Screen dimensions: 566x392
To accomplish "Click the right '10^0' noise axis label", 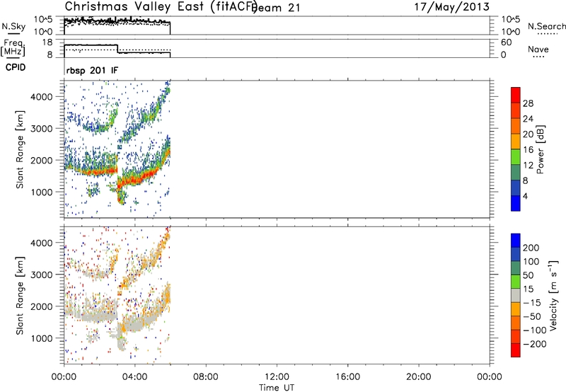I will point(510,32).
